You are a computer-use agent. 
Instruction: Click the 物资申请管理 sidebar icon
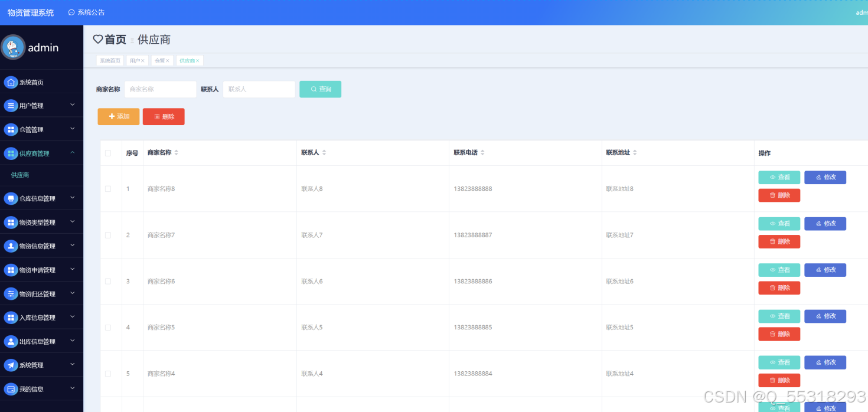click(11, 270)
